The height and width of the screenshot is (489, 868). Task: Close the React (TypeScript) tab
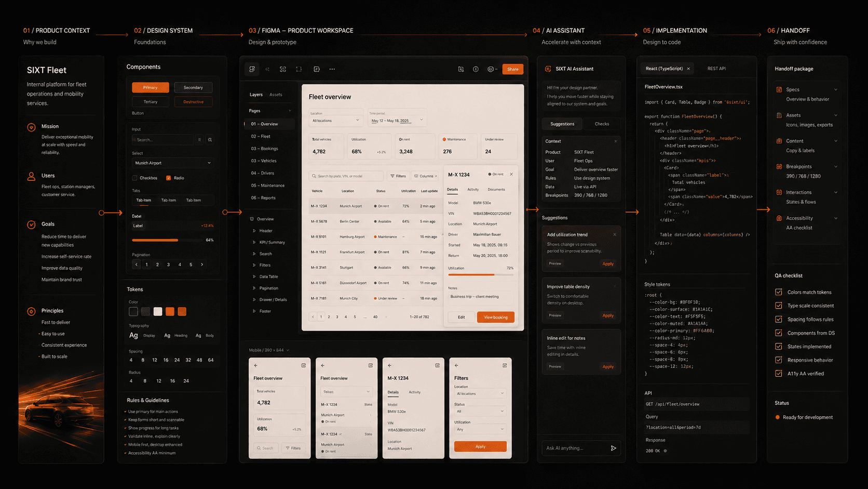[688, 69]
